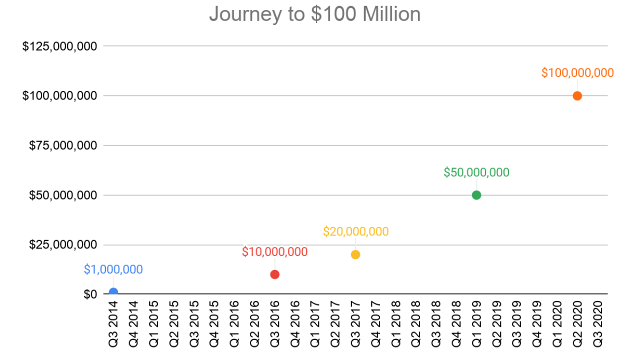This screenshot has height=357, width=644.
Task: Click the $75,000,000 y-axis label
Action: click(62, 145)
